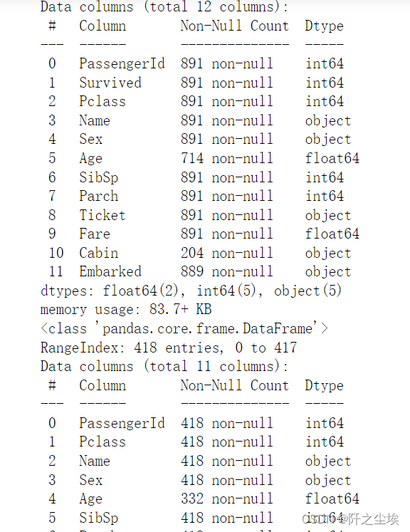This screenshot has height=532, width=410.
Task: Click the dtypes summary line
Action: pyautogui.click(x=191, y=291)
